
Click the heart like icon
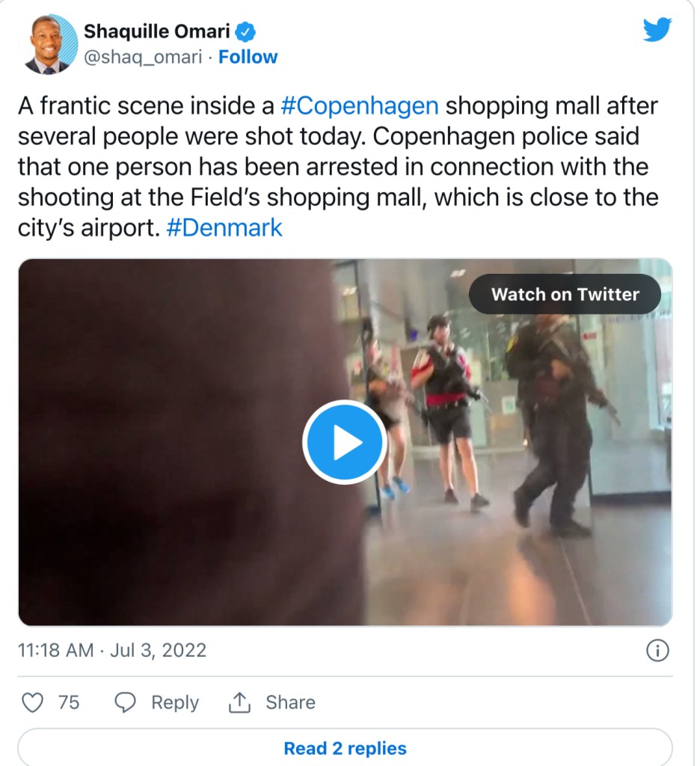(32, 702)
